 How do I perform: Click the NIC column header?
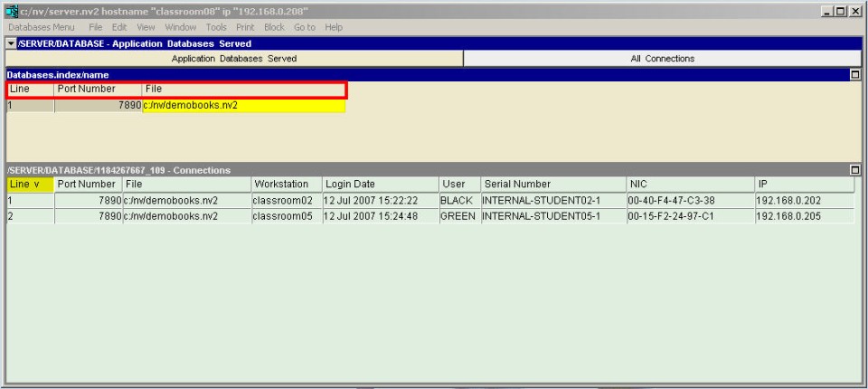click(x=689, y=185)
